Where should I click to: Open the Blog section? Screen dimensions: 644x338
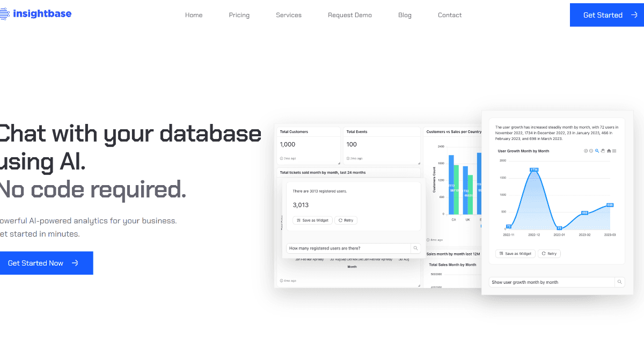click(405, 15)
